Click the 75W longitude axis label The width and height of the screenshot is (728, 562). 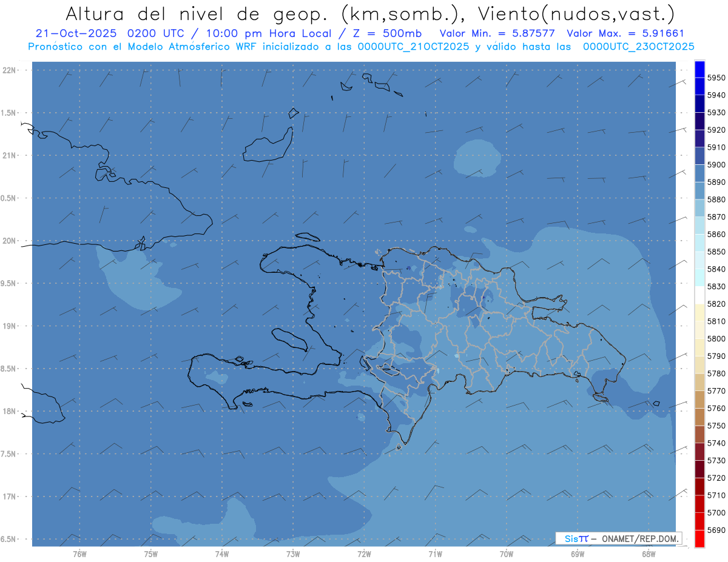(151, 554)
